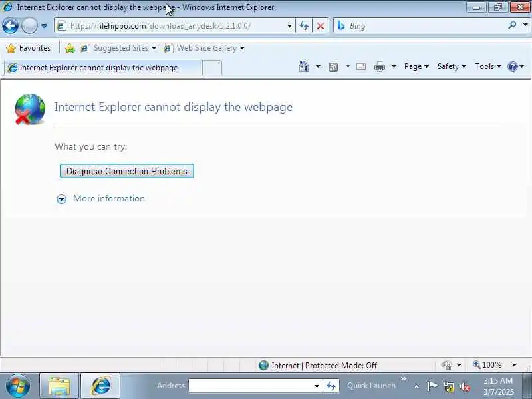
Task: Expand the address bar autocomplete dropdown
Action: pos(289,26)
